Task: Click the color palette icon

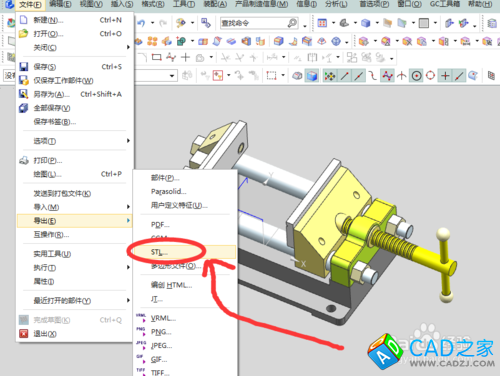Action: (181, 23)
